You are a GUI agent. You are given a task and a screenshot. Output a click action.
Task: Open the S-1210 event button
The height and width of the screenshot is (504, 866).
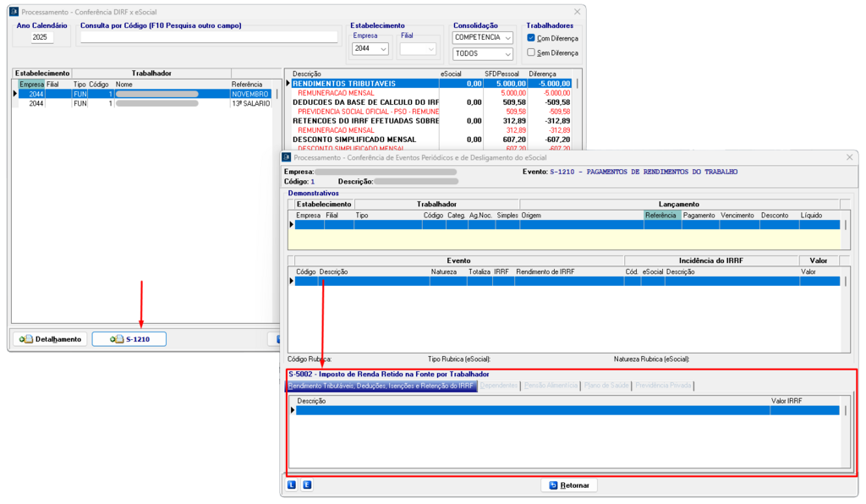pos(129,339)
